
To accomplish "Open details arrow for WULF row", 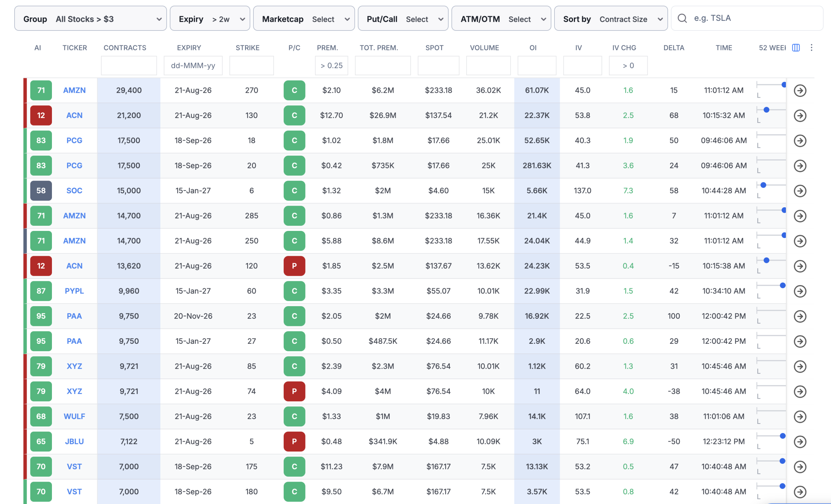I will pos(800,416).
